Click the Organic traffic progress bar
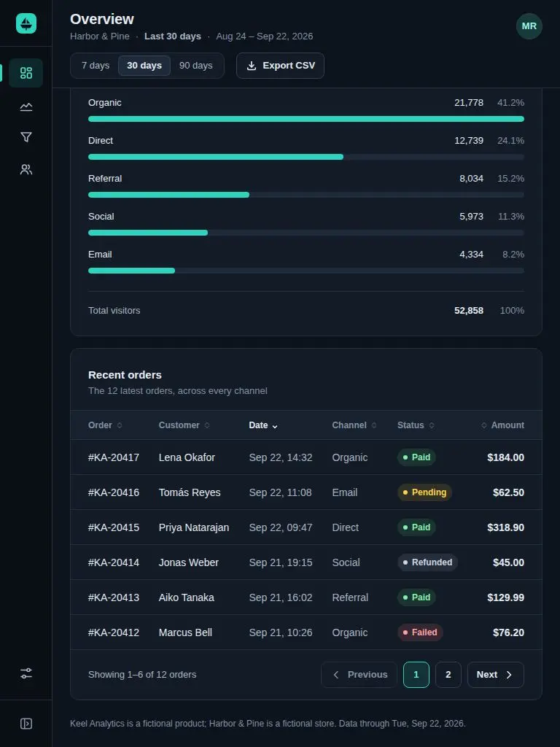This screenshot has width=560, height=747. 306,119
